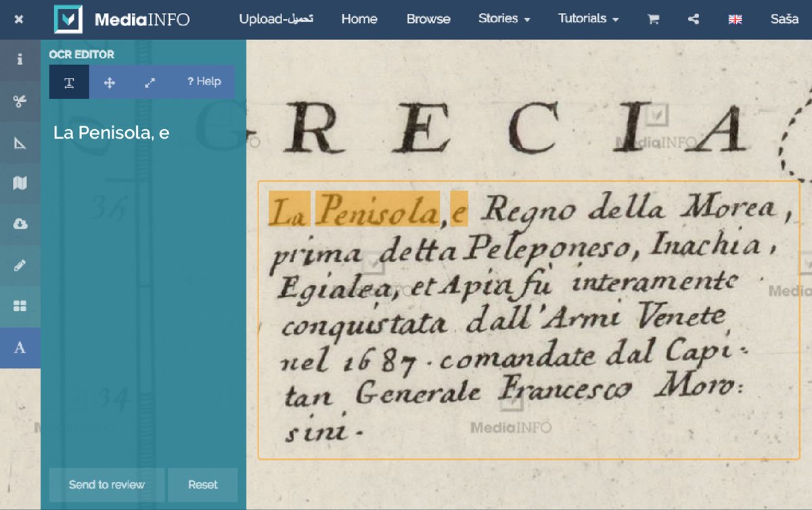Screen dimensions: 812x510
Task: Select the OCR text 'A' tool
Action: (20, 348)
